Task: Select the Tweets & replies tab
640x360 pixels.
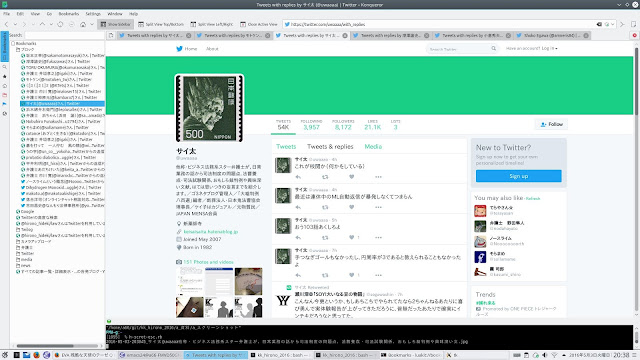Action: tap(330, 147)
